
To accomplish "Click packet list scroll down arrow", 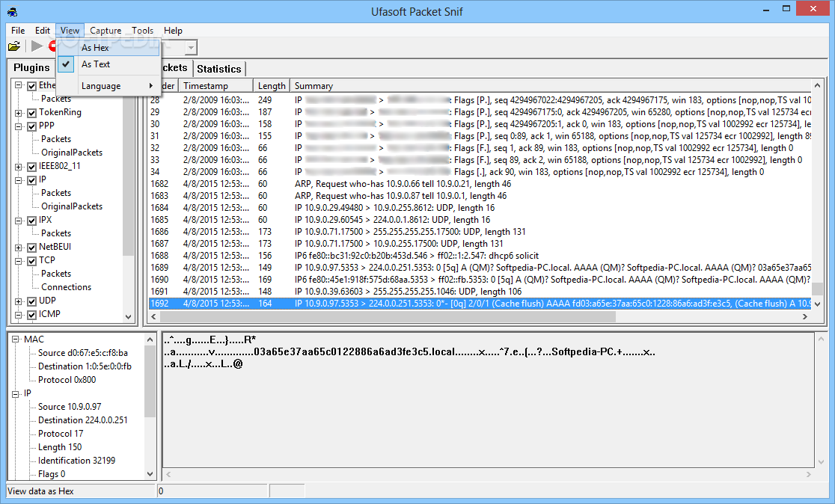I will [x=817, y=304].
